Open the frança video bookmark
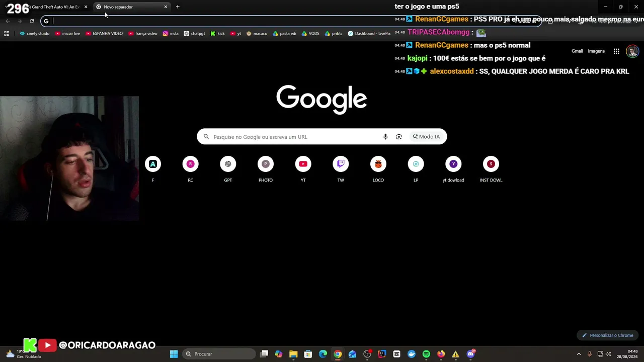 pyautogui.click(x=143, y=34)
